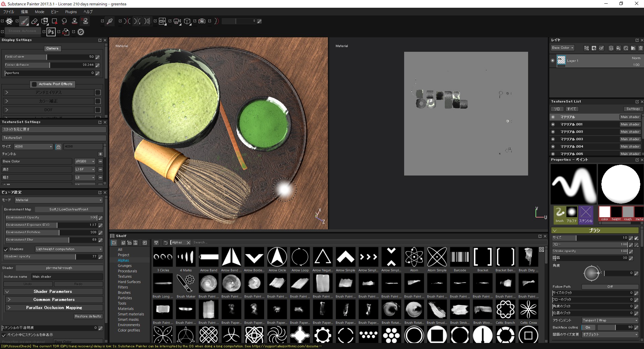Enable Activate Post Effects checkbox
Viewport: 644px width, 349px height.
click(34, 84)
